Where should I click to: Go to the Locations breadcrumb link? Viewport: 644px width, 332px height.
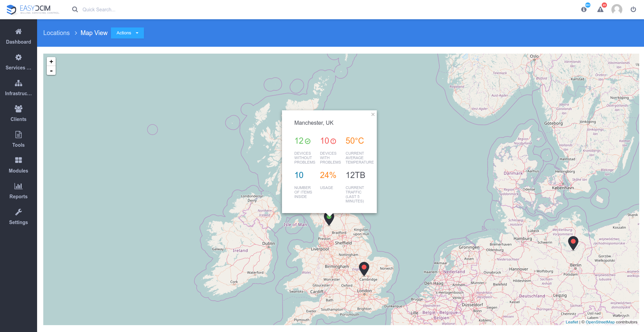(x=56, y=33)
